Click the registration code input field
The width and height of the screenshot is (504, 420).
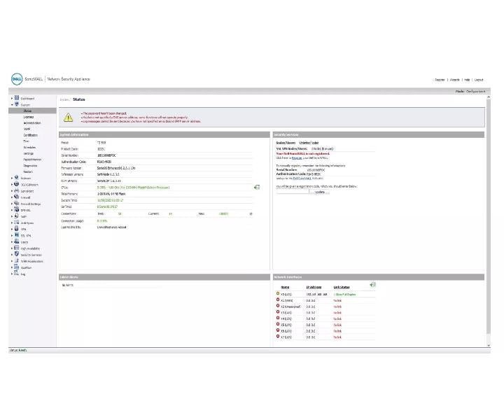(293, 192)
